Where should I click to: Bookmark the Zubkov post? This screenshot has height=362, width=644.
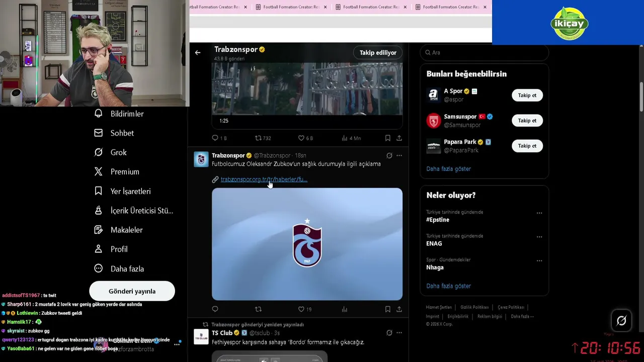pos(387,309)
